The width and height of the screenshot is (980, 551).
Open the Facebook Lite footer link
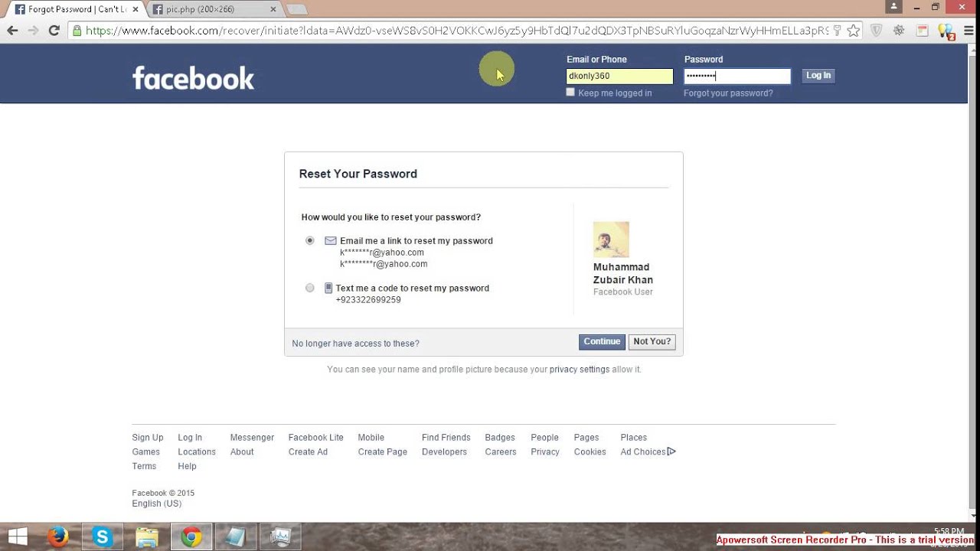(x=315, y=438)
